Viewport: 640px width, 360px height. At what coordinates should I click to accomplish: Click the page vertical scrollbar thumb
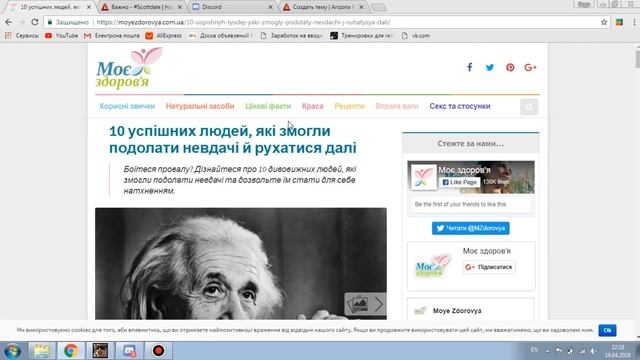tap(637, 58)
